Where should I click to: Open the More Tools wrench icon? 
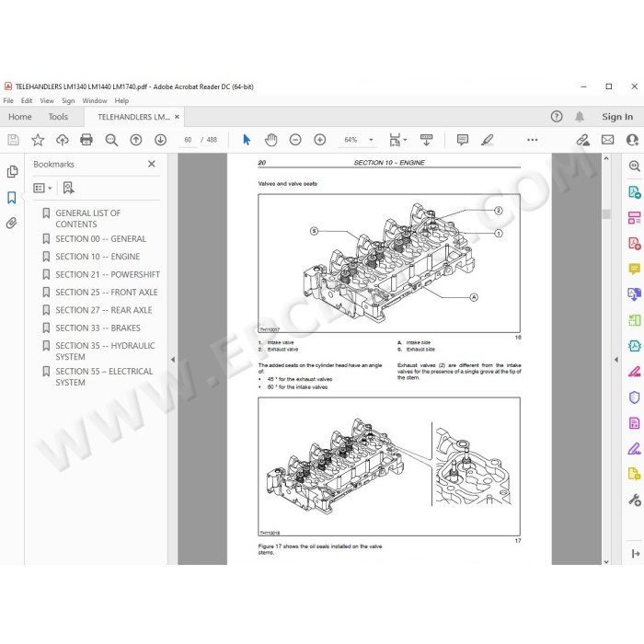click(x=634, y=500)
